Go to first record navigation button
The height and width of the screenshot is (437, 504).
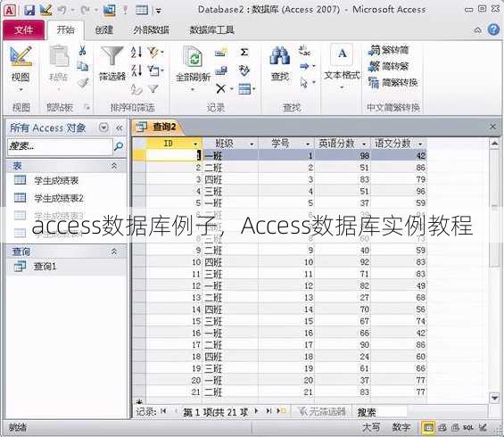[163, 411]
